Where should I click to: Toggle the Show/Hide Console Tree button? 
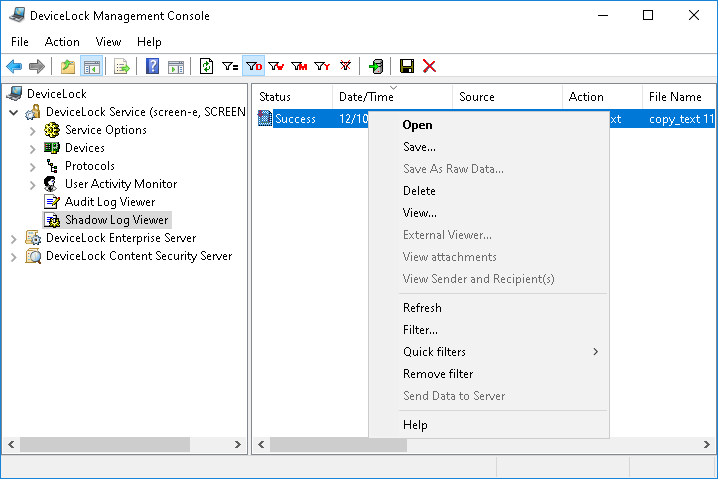pyautogui.click(x=92, y=67)
